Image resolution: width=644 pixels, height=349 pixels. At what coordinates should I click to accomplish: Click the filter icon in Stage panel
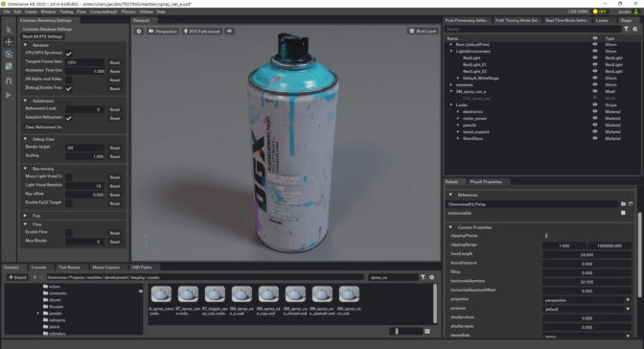pos(627,29)
